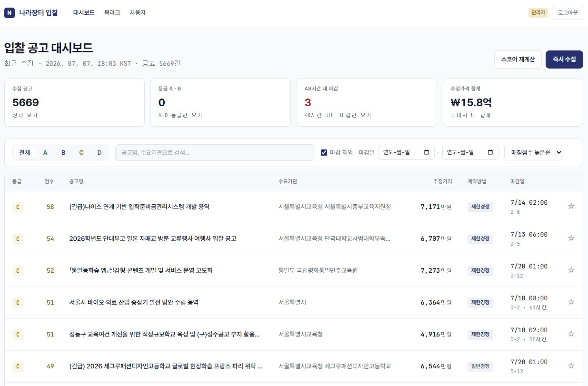Click the end date input after tilde

coord(470,152)
